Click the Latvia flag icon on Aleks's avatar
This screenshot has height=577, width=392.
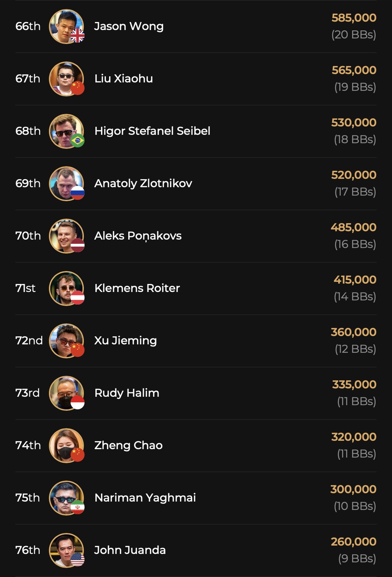[x=78, y=245]
